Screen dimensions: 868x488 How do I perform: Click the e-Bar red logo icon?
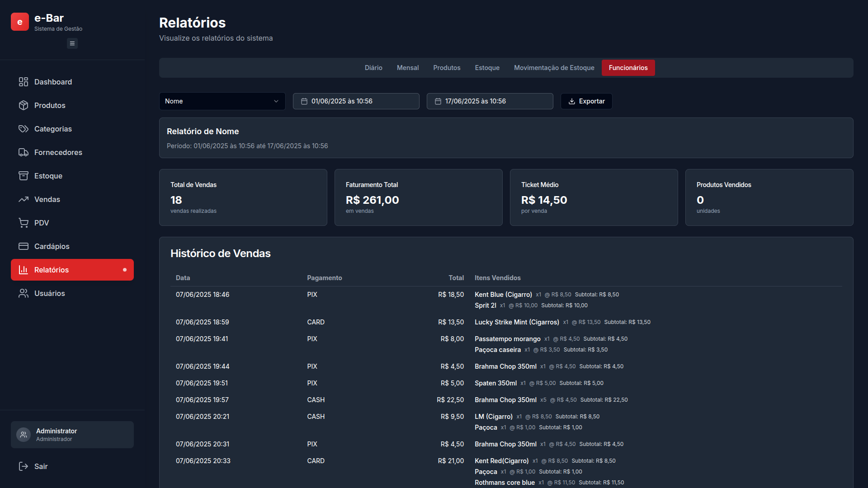click(20, 22)
